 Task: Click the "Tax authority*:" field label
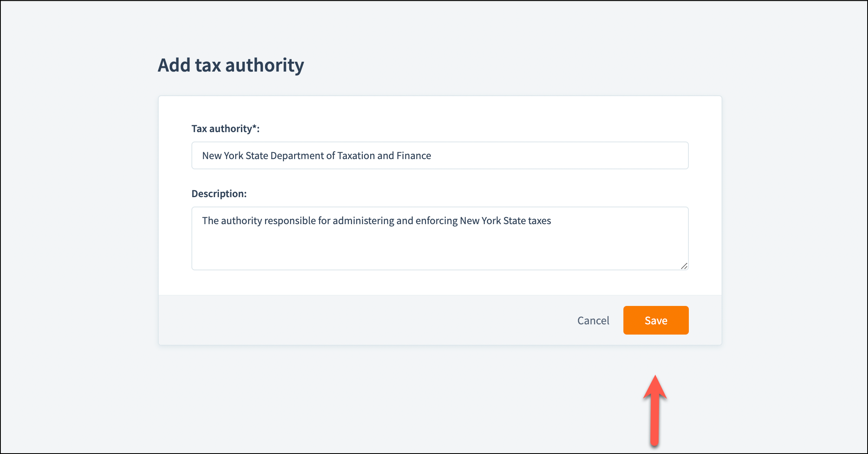coord(225,129)
